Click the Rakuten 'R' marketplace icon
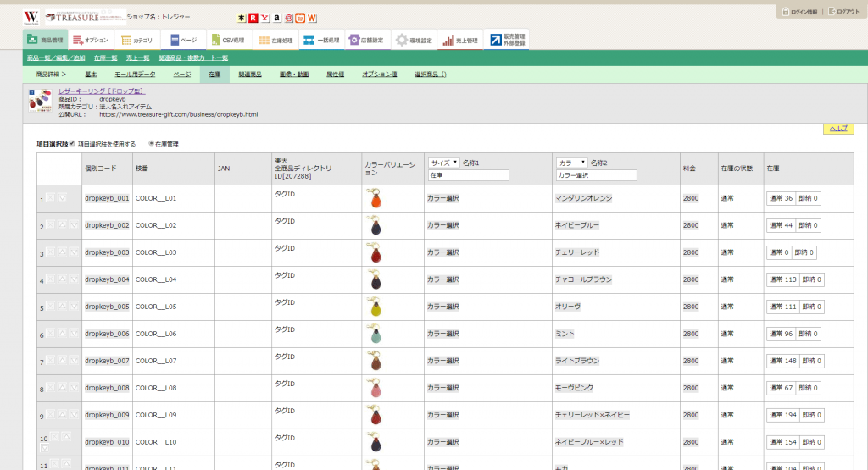868x470 pixels. coord(253,17)
